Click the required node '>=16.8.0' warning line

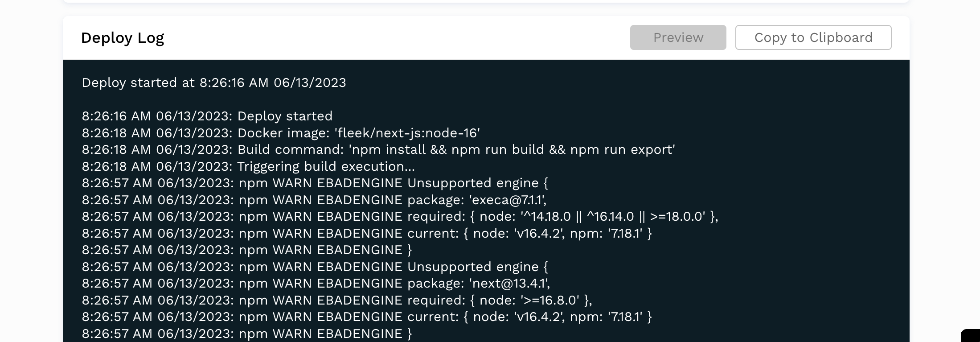[x=337, y=301]
